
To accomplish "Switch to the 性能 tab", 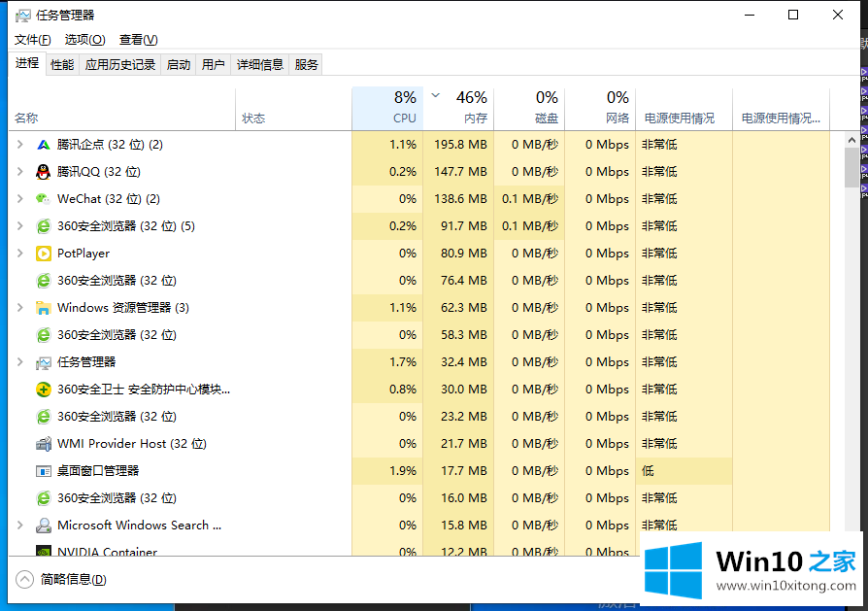I will (62, 65).
